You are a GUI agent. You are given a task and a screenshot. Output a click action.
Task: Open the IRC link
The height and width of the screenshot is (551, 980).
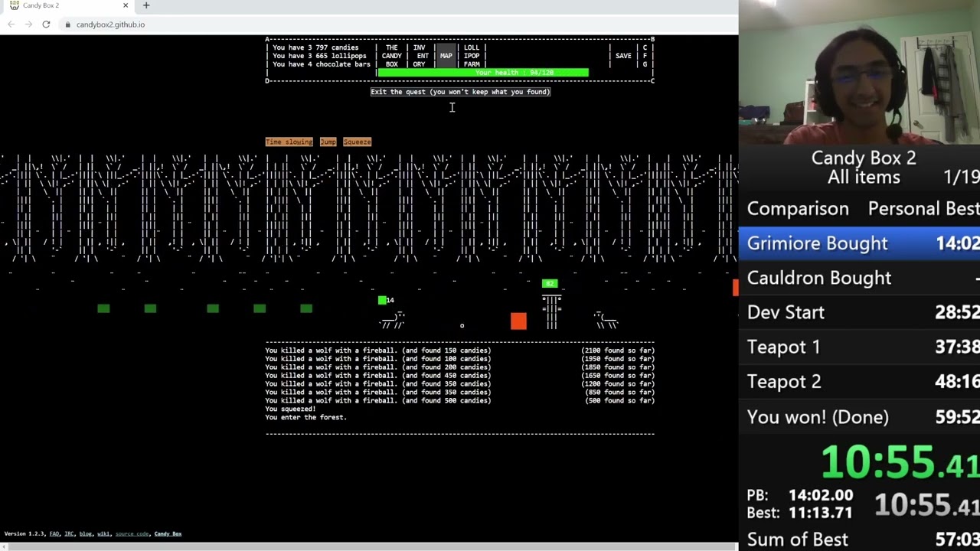(x=69, y=533)
